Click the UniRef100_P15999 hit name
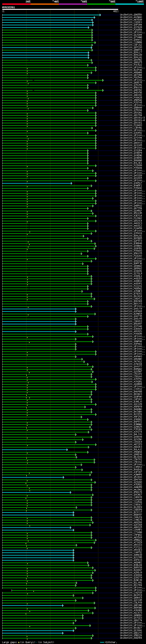 point(131,165)
